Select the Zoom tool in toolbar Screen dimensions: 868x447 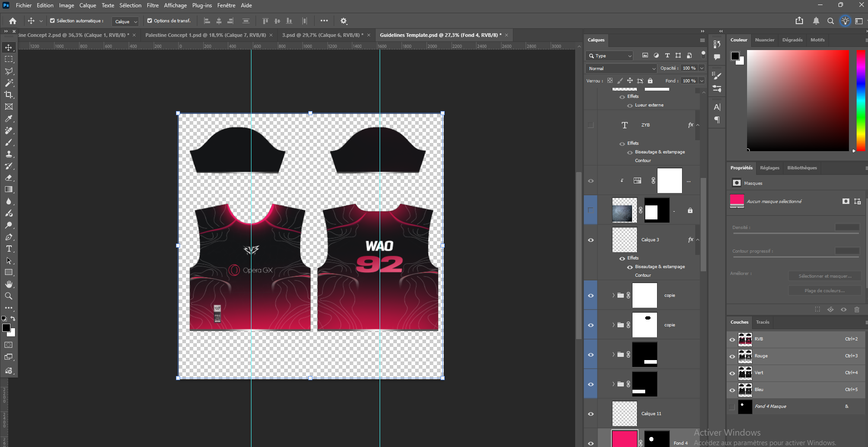click(x=9, y=296)
